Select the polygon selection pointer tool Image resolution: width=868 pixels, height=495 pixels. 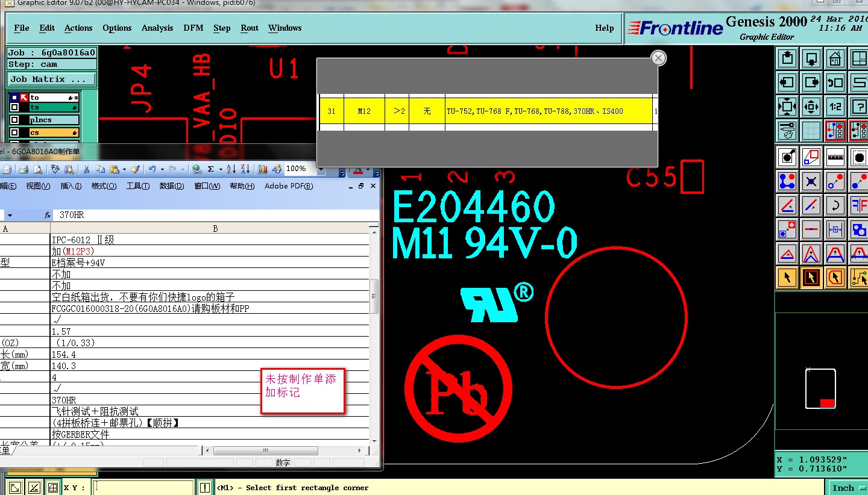point(835,277)
